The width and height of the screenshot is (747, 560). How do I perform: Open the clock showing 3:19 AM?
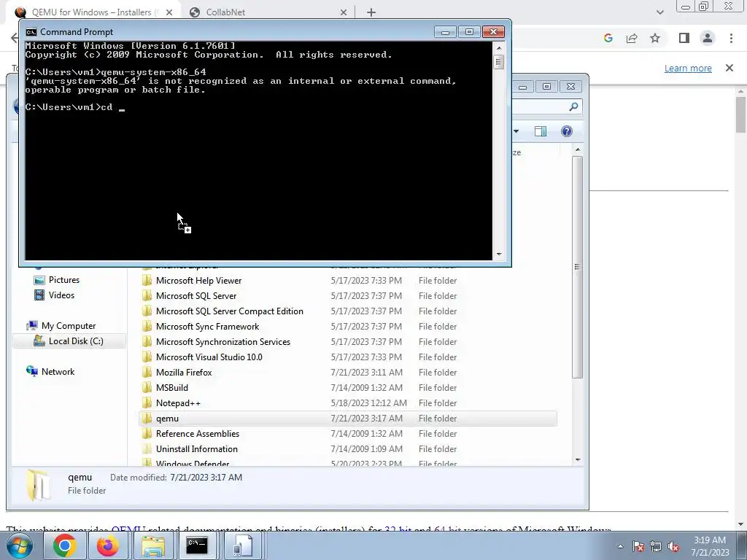710,546
